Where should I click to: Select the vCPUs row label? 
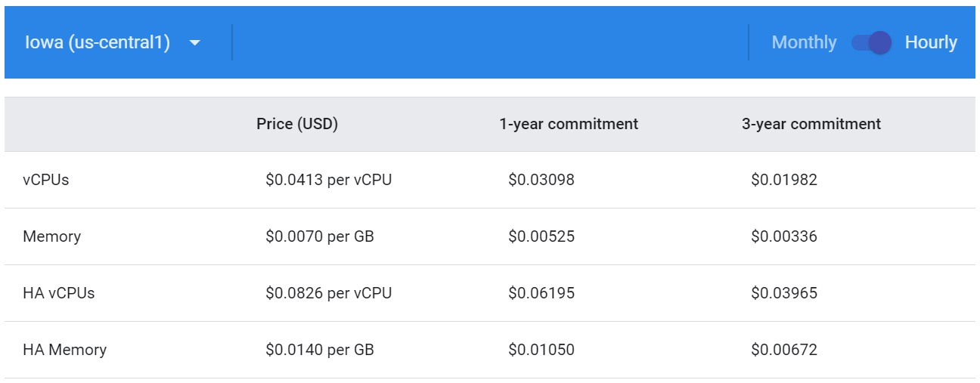(46, 180)
